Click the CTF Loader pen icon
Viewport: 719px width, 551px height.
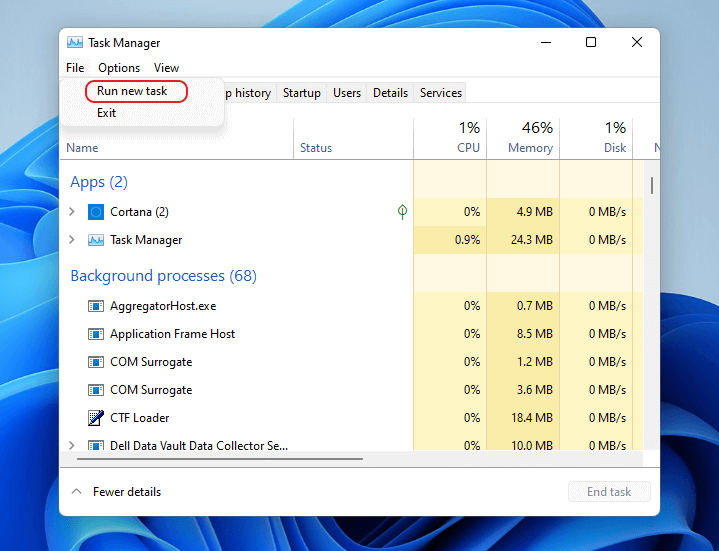pos(96,418)
